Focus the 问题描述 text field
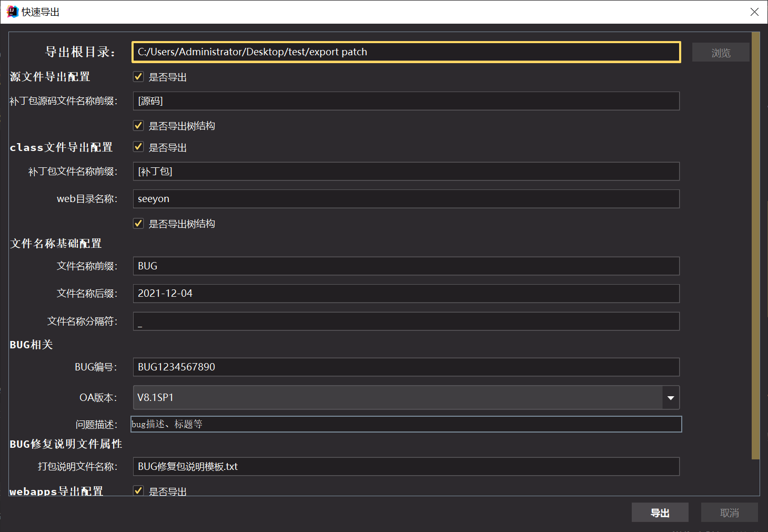 tap(406, 424)
